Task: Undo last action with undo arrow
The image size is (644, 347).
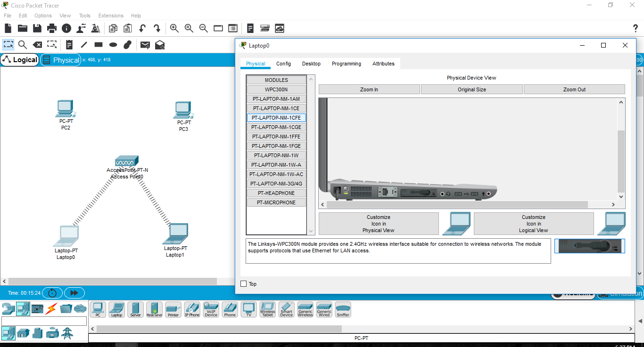Action: (142, 28)
